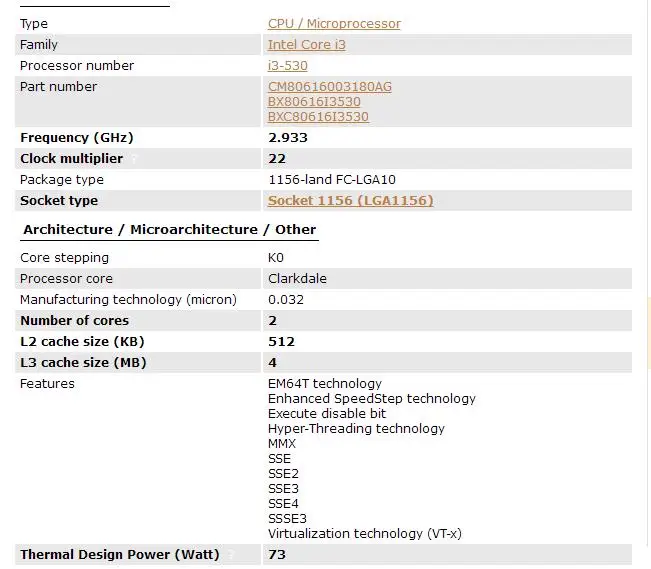Select the 512 L2 cache value
651x569 pixels.
click(281, 341)
